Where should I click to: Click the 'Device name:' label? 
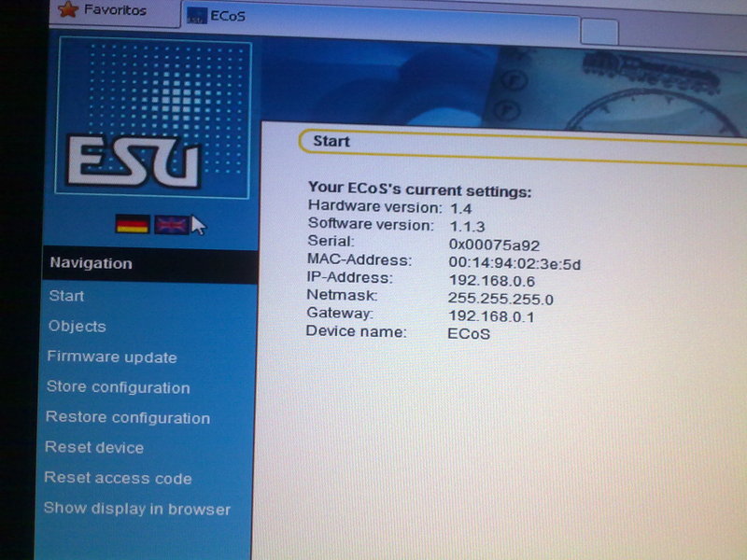pyautogui.click(x=356, y=331)
